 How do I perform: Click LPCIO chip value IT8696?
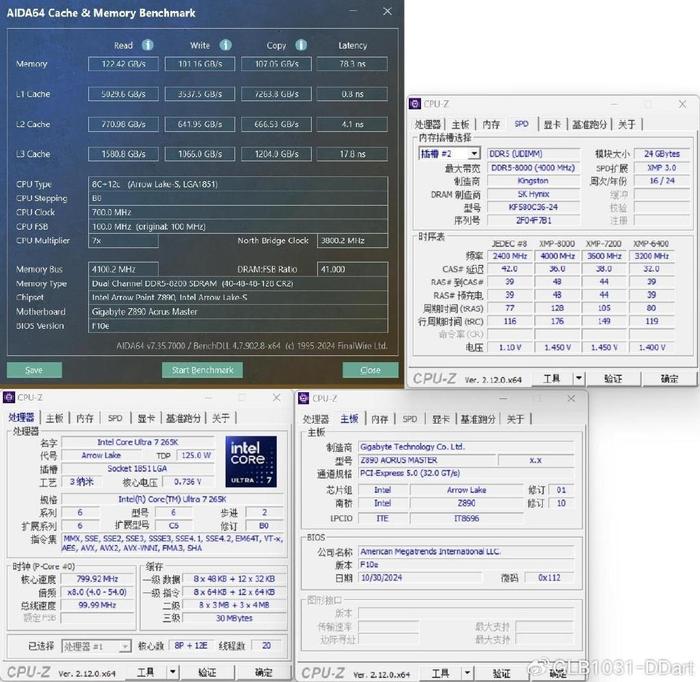466,518
